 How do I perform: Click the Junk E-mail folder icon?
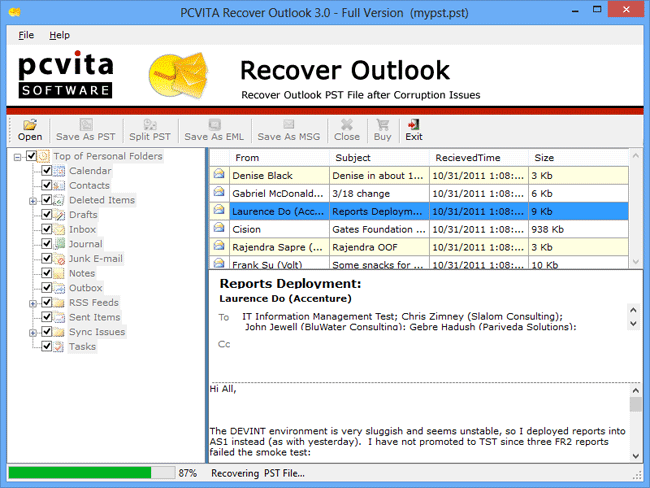pos(59,259)
